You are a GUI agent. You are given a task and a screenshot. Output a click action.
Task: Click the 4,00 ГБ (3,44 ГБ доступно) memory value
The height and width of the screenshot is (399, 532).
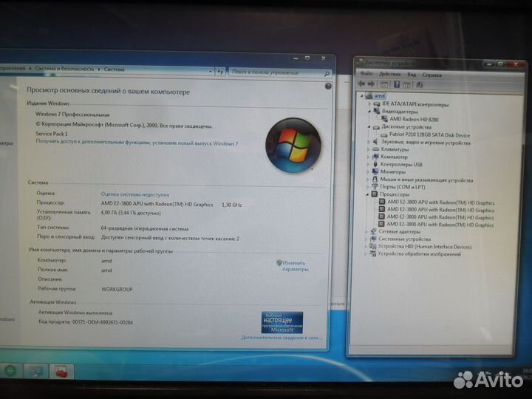point(131,213)
